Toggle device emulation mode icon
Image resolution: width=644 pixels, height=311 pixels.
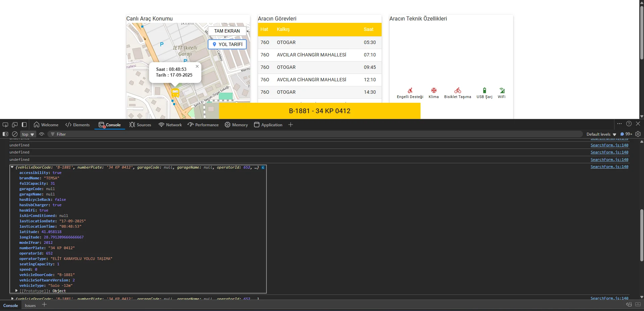point(15,125)
